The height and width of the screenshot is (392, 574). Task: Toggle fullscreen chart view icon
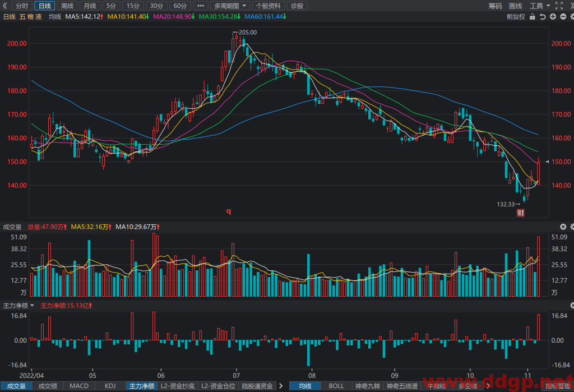pos(559,6)
